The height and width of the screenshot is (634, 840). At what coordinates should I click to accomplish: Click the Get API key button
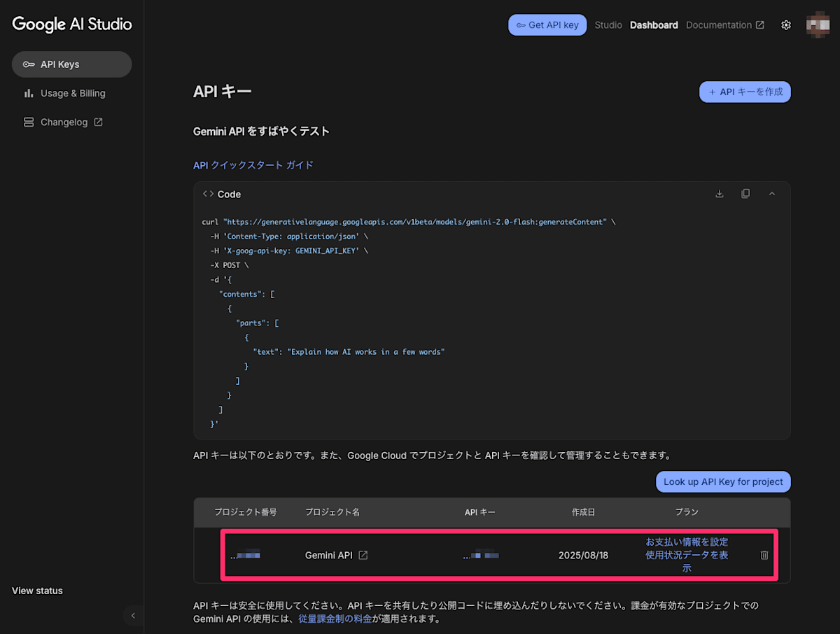(x=547, y=24)
